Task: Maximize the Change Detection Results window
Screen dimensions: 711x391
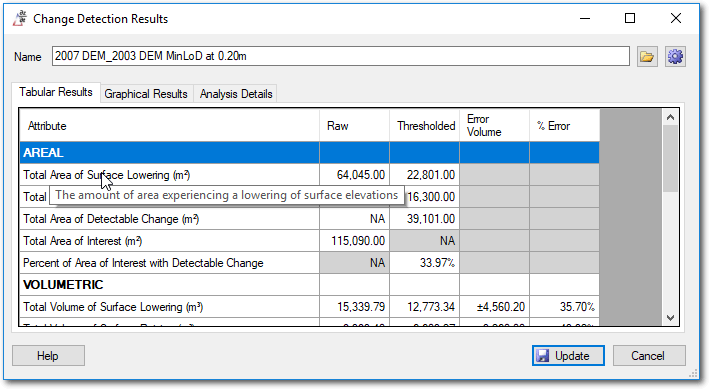Action: click(630, 19)
